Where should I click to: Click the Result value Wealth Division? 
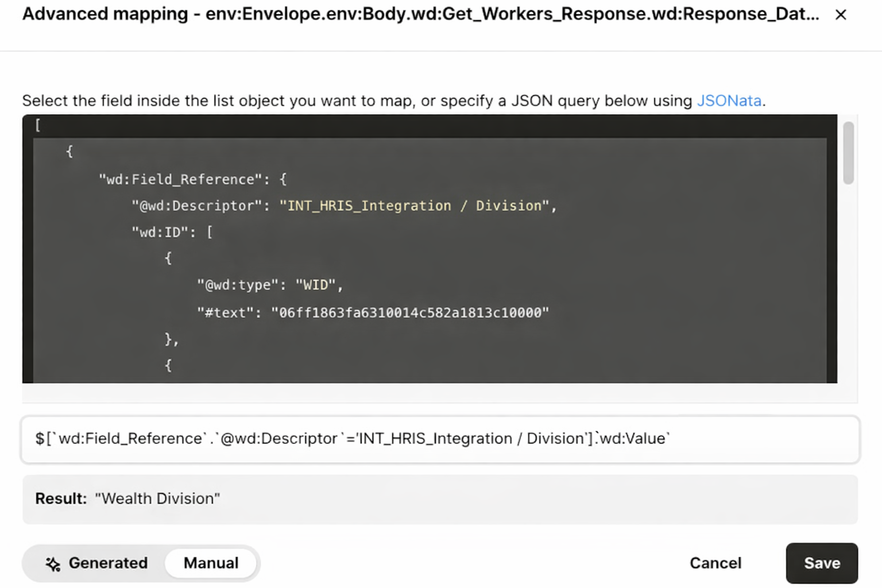click(x=157, y=498)
